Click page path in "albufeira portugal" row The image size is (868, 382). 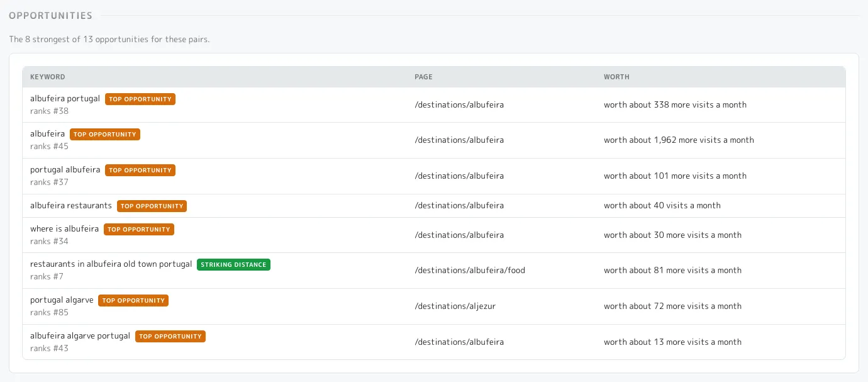(459, 105)
